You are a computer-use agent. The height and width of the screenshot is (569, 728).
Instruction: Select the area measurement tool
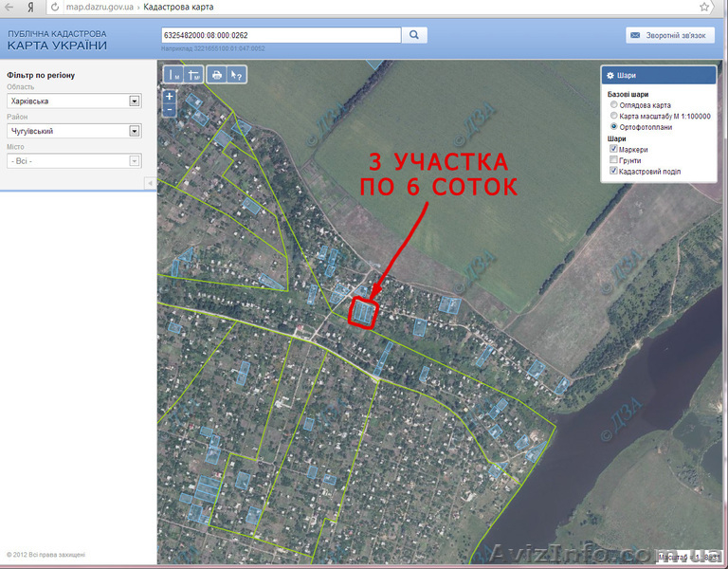193,74
